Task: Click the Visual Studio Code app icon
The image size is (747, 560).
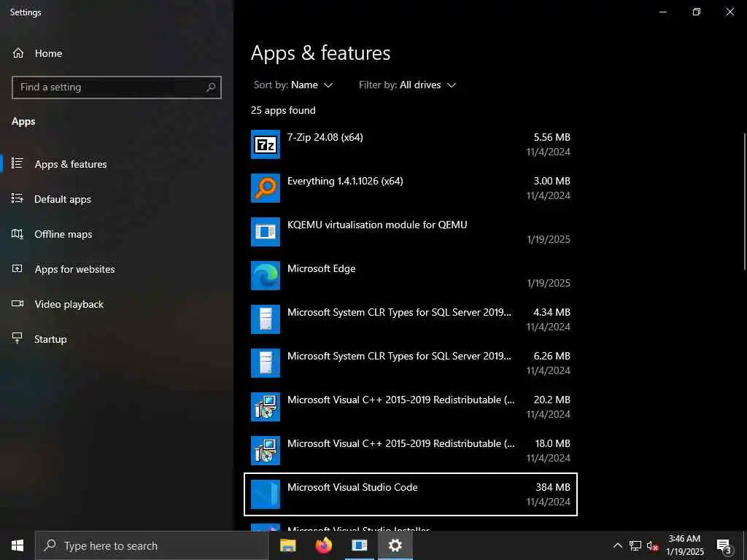Action: click(266, 494)
